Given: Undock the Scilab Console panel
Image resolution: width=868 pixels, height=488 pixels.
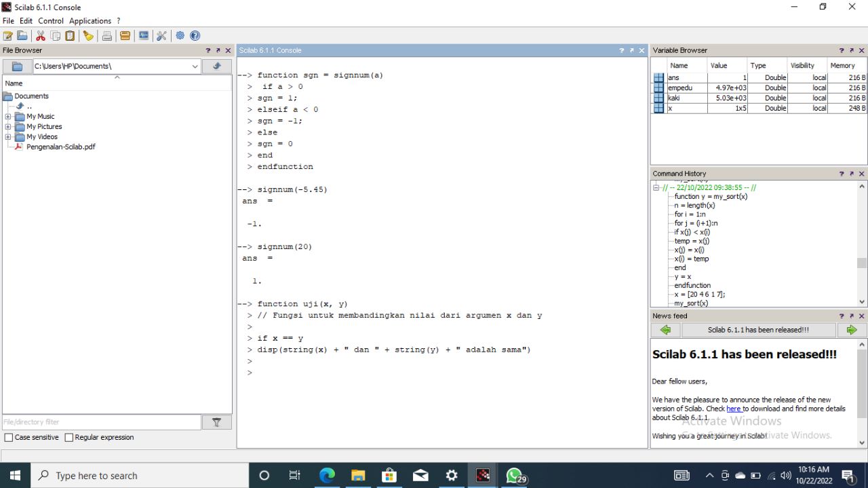Looking at the screenshot, I should 632,51.
